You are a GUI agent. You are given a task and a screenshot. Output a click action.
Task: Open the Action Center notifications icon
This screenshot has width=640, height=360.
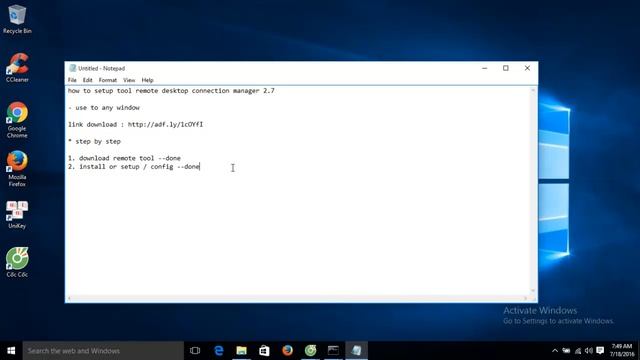[x=600, y=351]
